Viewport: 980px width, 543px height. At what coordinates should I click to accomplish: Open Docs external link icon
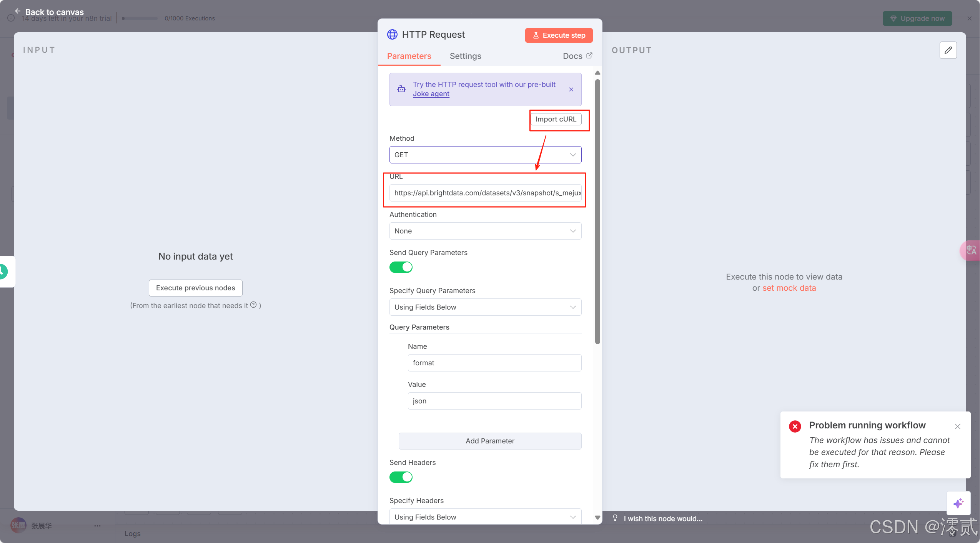pyautogui.click(x=589, y=56)
